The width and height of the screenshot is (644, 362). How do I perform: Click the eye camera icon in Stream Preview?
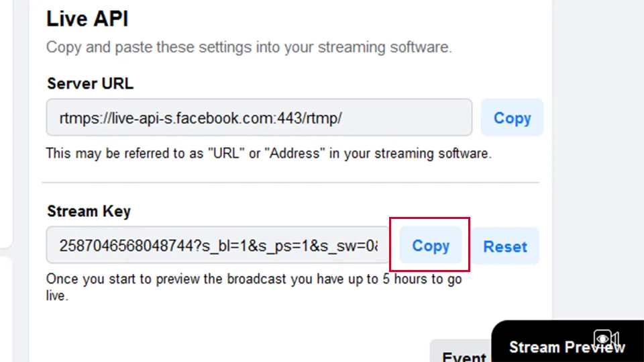click(x=606, y=338)
